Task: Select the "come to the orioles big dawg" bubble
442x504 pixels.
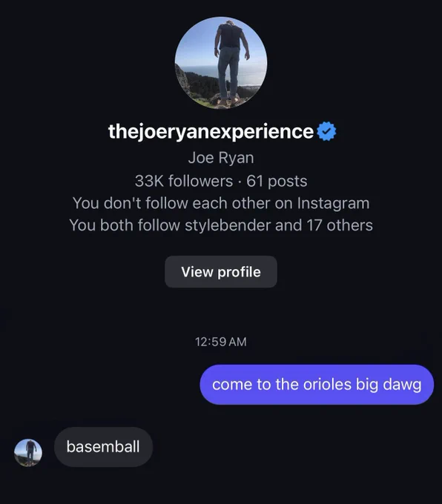Action: tap(317, 385)
